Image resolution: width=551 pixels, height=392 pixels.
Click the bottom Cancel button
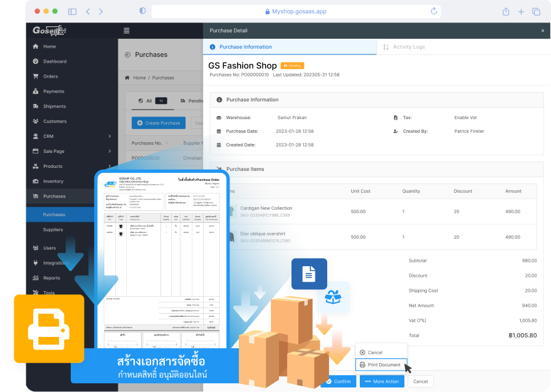(420, 381)
